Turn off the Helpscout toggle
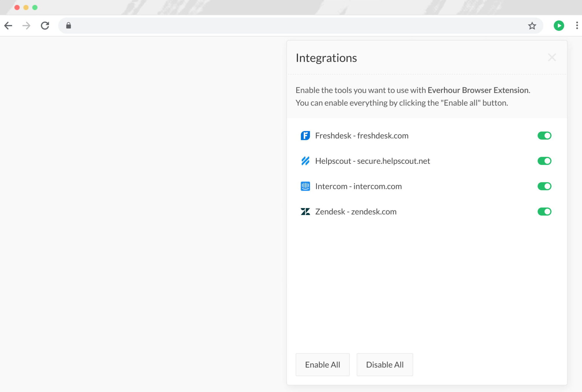This screenshot has width=582, height=392. pos(544,161)
